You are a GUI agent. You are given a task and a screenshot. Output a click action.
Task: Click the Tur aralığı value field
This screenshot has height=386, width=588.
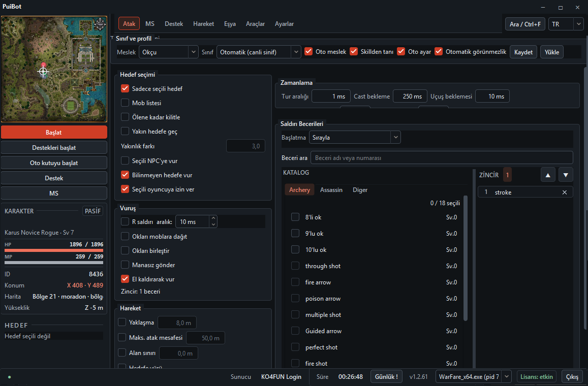click(x=331, y=96)
